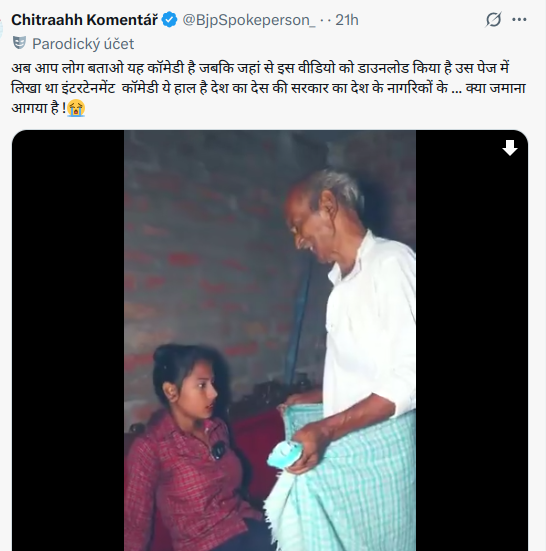Click the last line 'आगया है !' of the post
Screen dimensions: 546x551
click(39, 108)
